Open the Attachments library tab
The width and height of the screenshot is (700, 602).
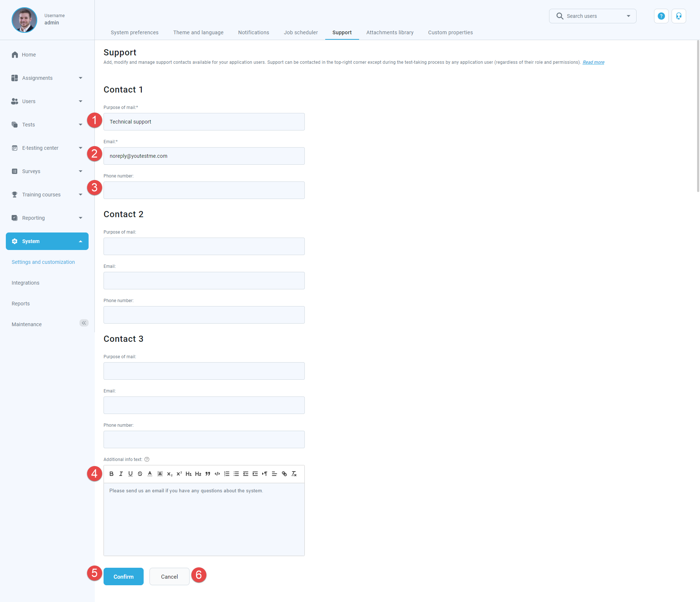coord(390,32)
